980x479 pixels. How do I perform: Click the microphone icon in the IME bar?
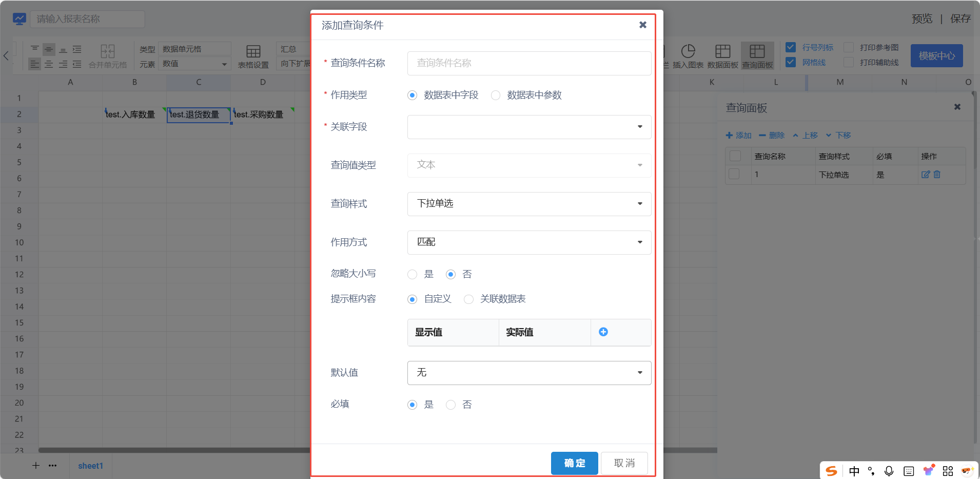coord(889,471)
